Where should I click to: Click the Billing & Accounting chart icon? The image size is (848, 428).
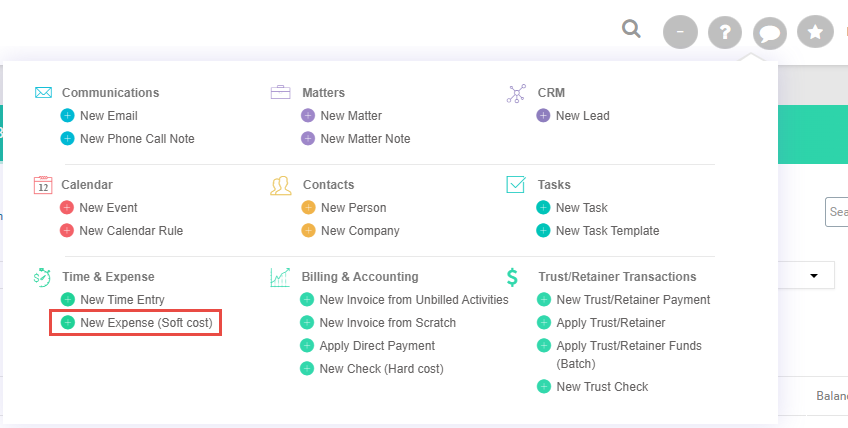click(x=280, y=277)
